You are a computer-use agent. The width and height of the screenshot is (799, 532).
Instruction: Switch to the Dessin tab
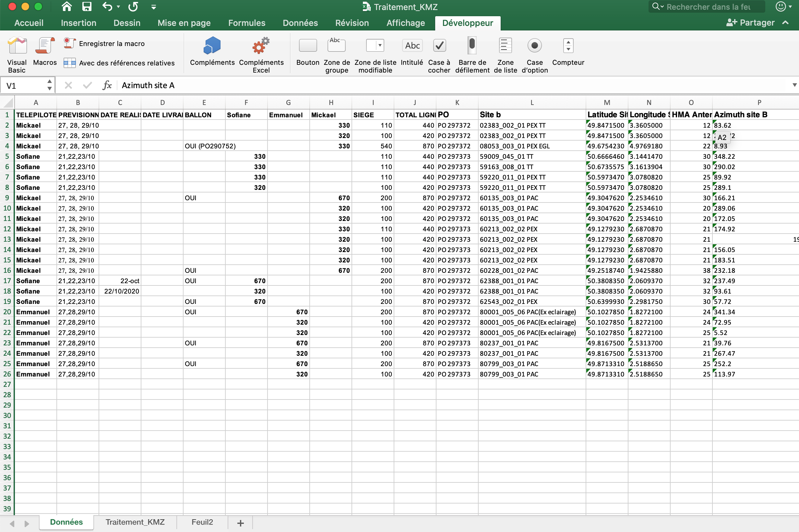coord(127,23)
